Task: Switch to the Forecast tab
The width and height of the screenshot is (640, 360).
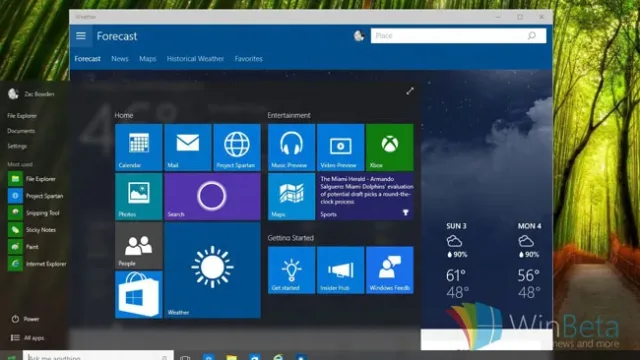Action: (87, 59)
